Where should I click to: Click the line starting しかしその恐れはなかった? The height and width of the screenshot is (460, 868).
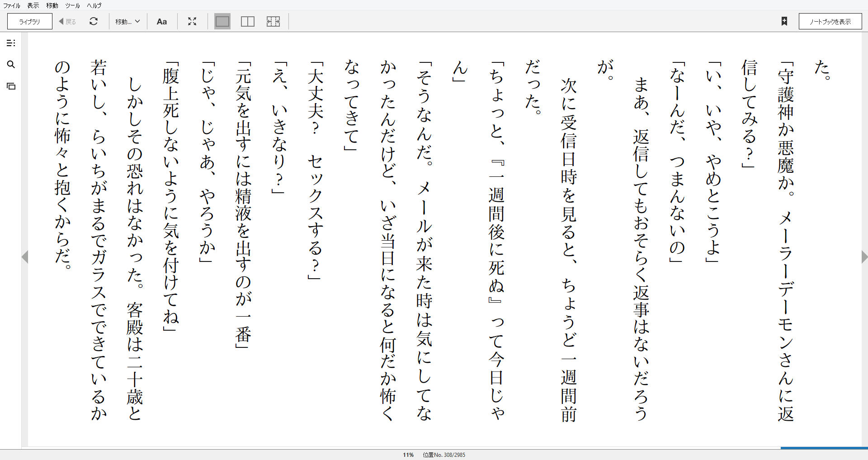point(135,249)
